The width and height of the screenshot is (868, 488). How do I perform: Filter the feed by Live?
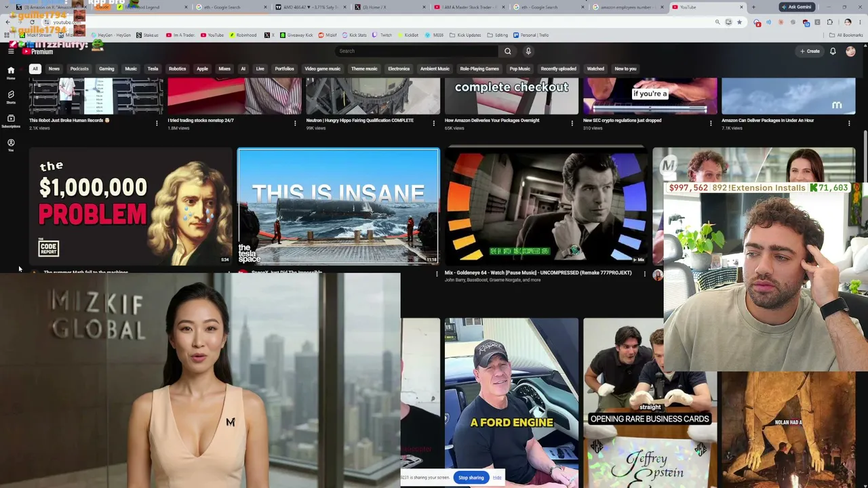[x=260, y=68]
